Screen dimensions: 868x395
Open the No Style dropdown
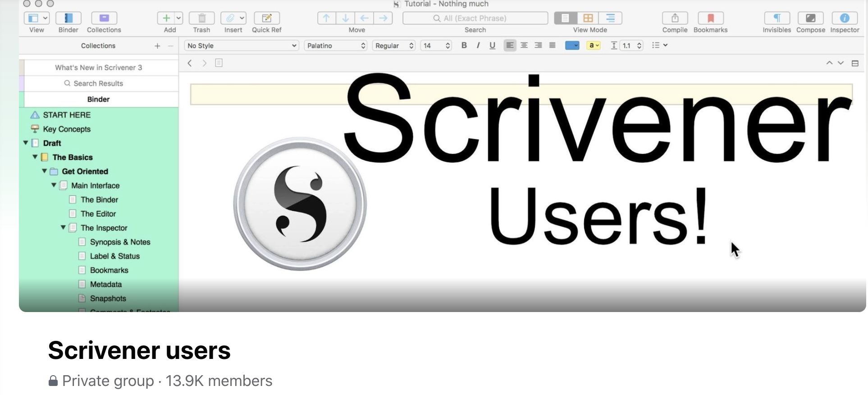[x=242, y=46]
